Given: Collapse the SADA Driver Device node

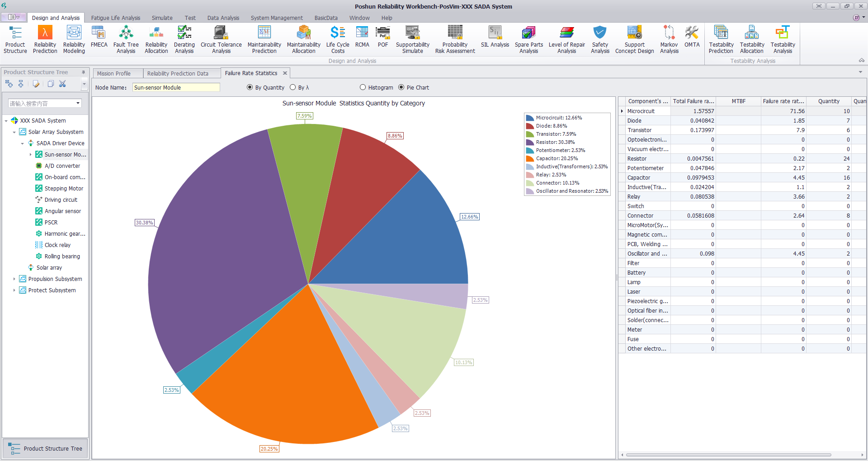Looking at the screenshot, I should tap(22, 143).
